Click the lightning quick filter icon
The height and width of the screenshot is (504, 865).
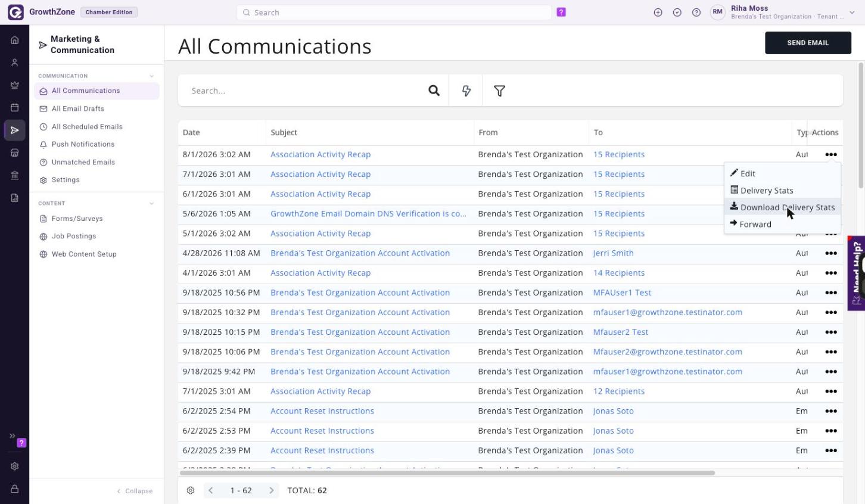point(466,91)
